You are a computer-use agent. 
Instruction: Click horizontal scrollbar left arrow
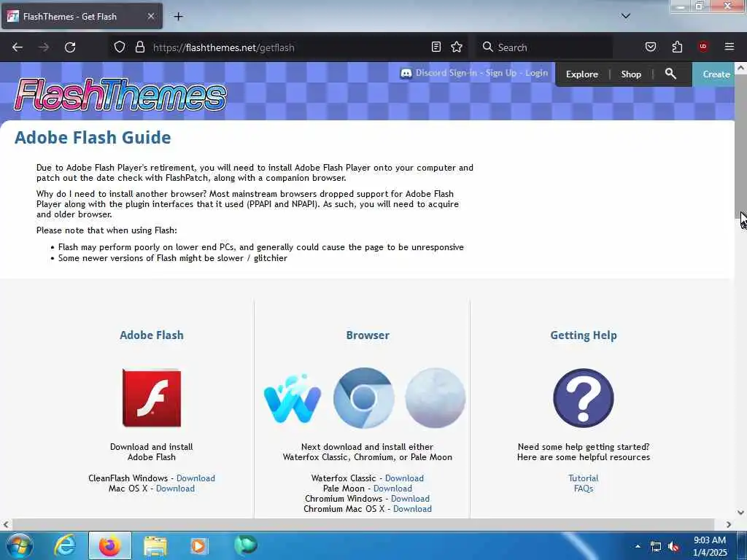pyautogui.click(x=6, y=524)
